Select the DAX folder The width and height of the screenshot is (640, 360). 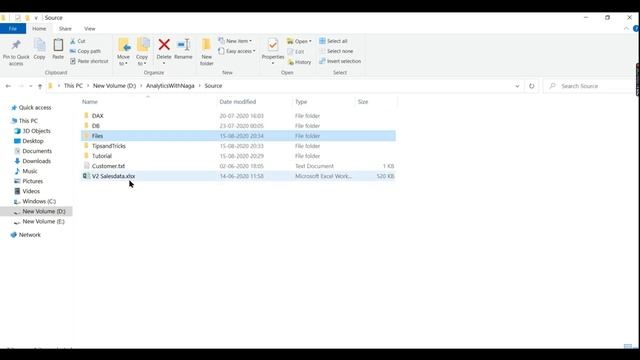coord(238,116)
